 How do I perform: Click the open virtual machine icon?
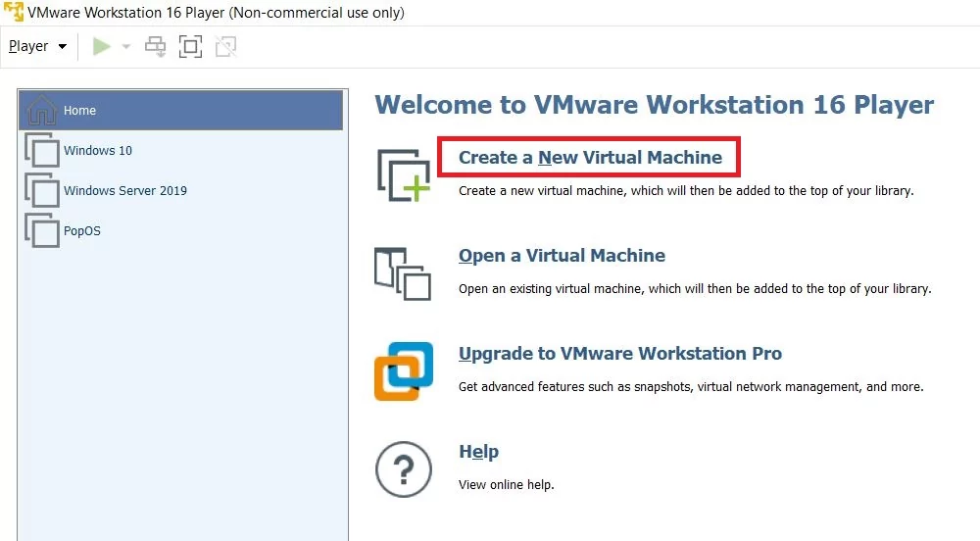[x=403, y=273]
